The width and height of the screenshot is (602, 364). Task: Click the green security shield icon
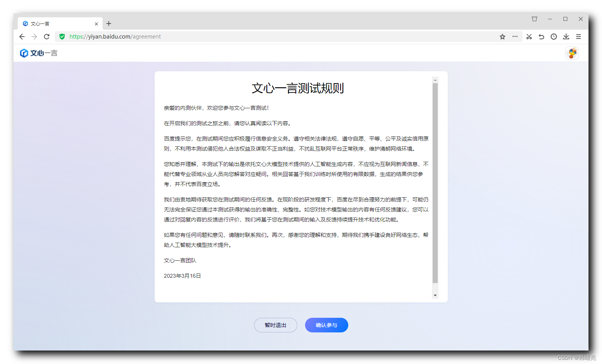tap(62, 37)
